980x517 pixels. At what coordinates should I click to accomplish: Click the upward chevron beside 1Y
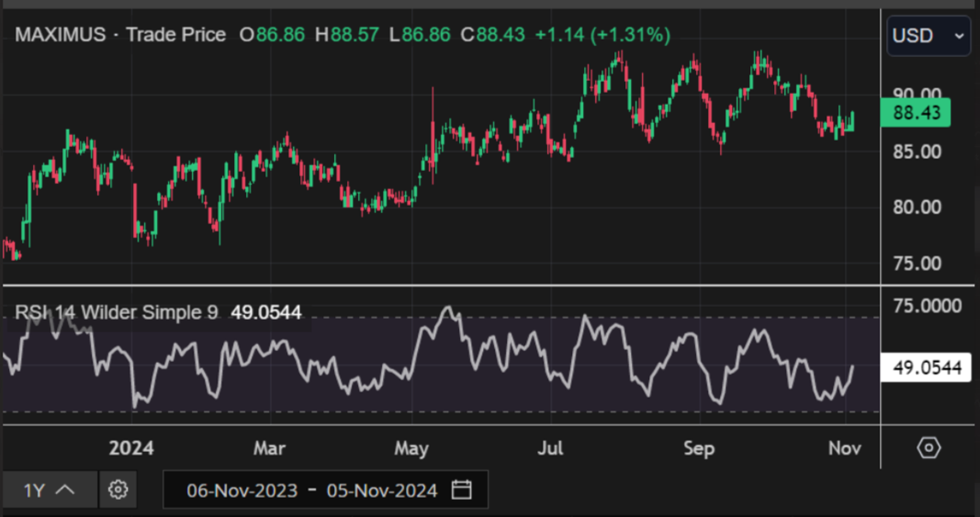coord(65,490)
